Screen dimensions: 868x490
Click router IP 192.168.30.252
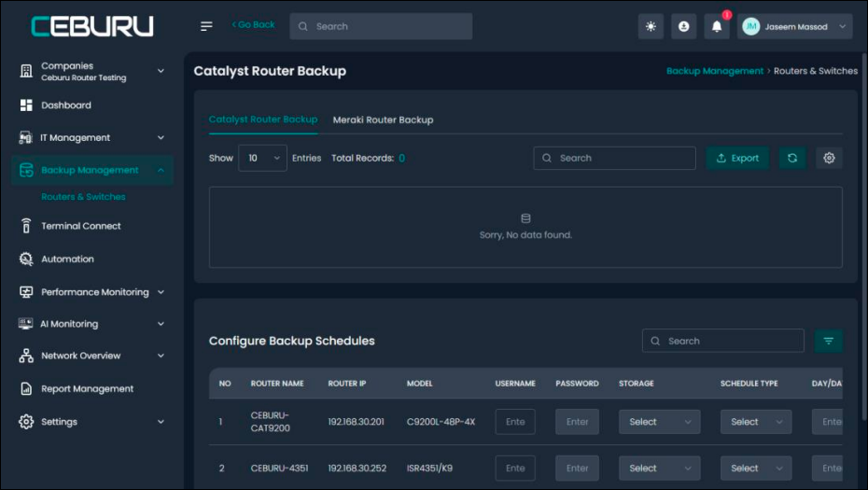pyautogui.click(x=357, y=469)
